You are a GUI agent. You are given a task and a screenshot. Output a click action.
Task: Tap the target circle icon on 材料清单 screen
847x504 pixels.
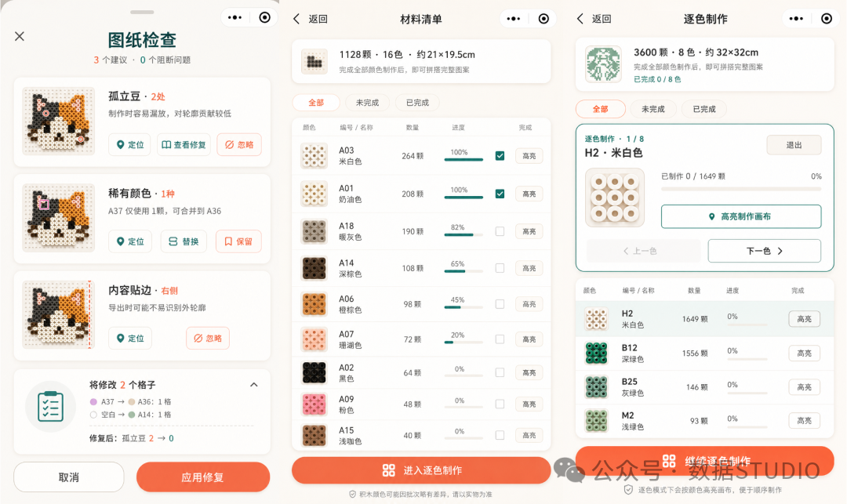pos(543,19)
